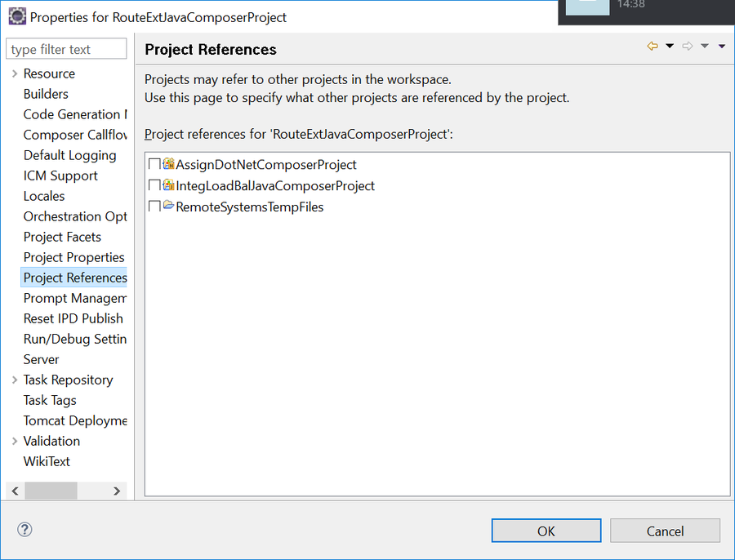Open the ICM Support page
This screenshot has width=735, height=560.
point(60,176)
